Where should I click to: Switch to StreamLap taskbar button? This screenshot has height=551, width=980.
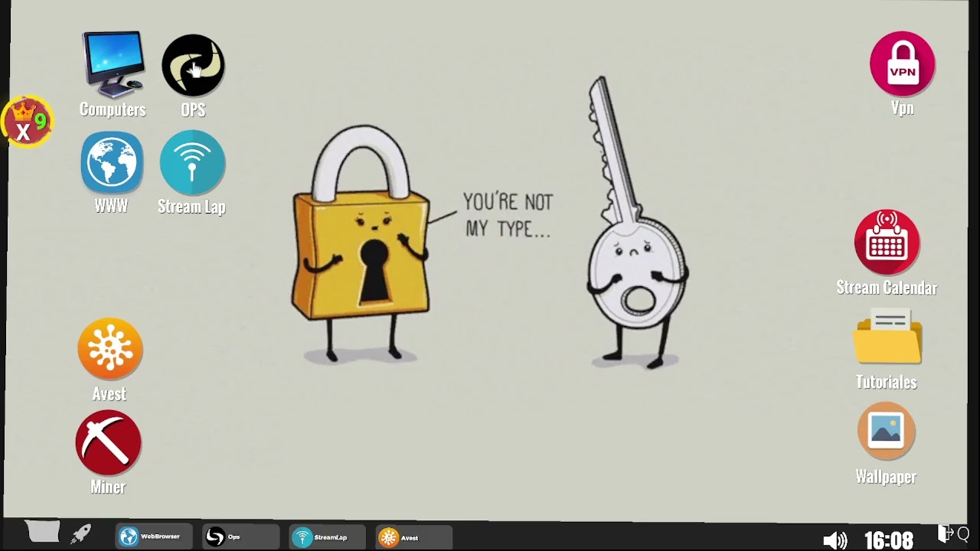pyautogui.click(x=327, y=536)
